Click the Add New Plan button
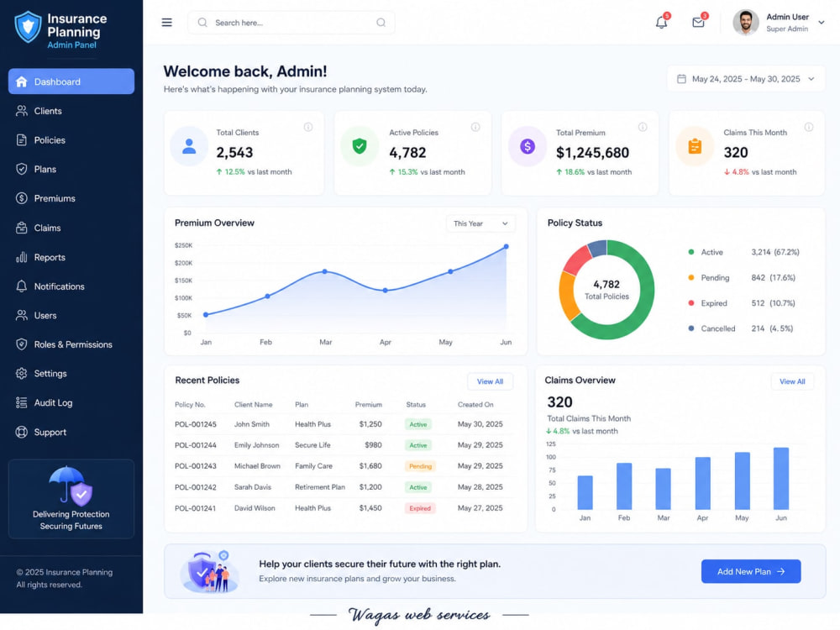Image resolution: width=840 pixels, height=630 pixels. (750, 571)
